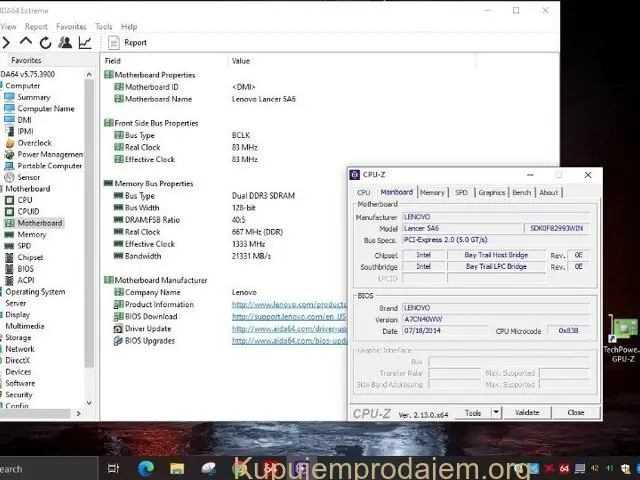
Task: Click the users icon in AIDA64 toolbar
Action: point(65,43)
